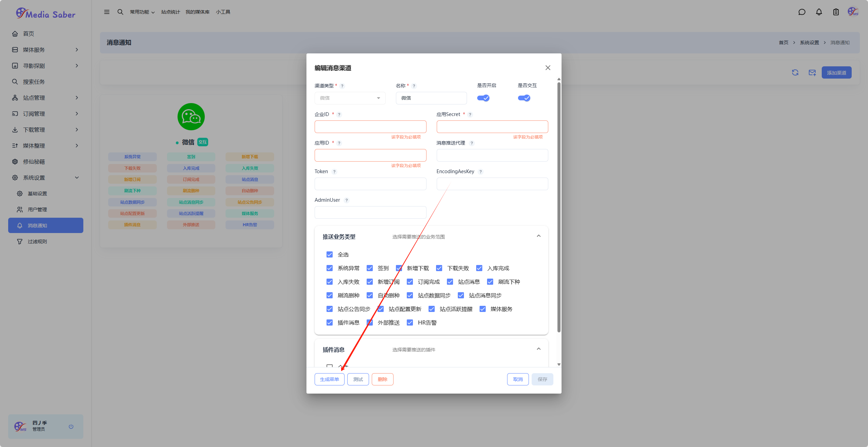Toggle the 是否开启 switch off
This screenshot has width=868, height=447.
click(x=483, y=98)
